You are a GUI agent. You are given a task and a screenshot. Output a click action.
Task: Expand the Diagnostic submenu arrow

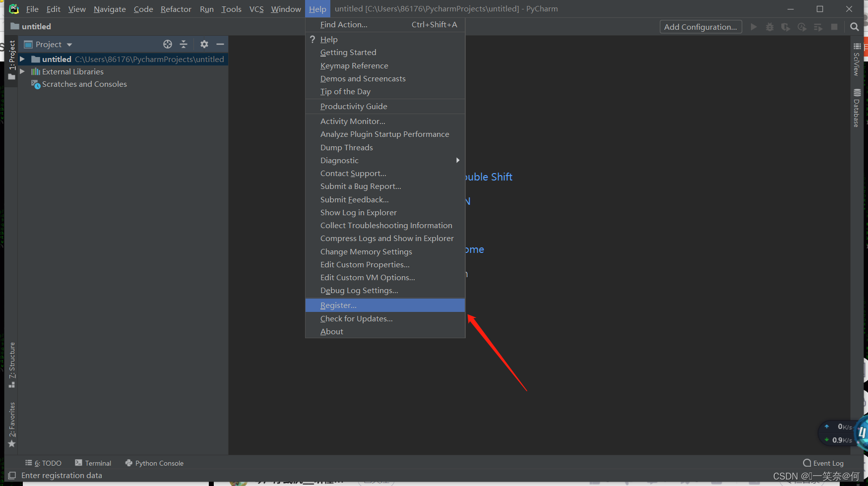(458, 160)
